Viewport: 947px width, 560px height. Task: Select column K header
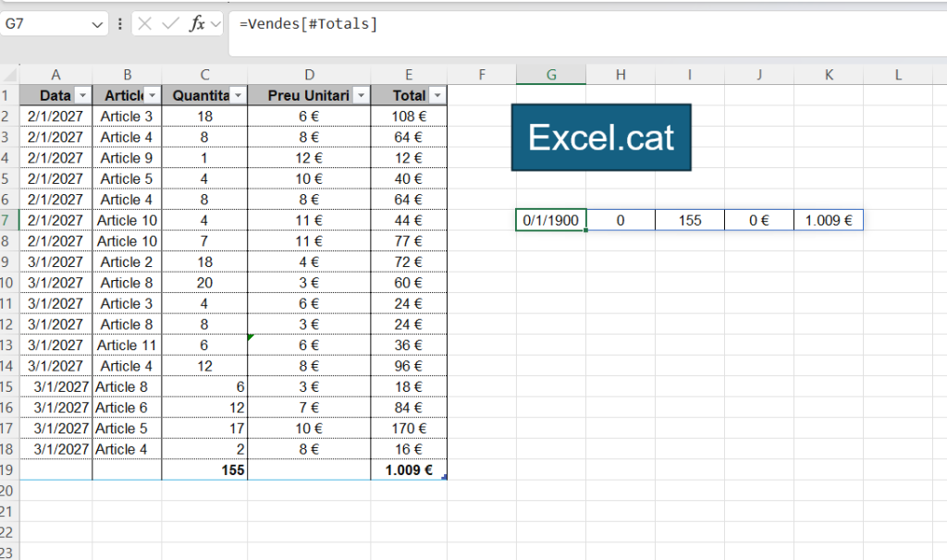coord(829,75)
